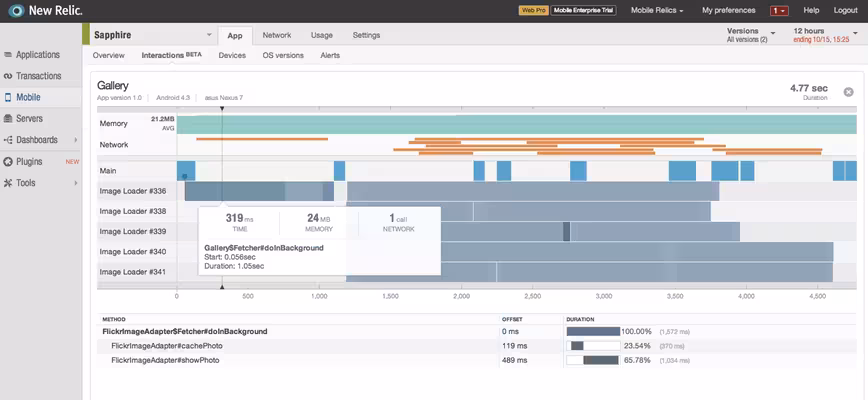
Task: Open the Mobile Relics account menu
Action: tap(657, 11)
